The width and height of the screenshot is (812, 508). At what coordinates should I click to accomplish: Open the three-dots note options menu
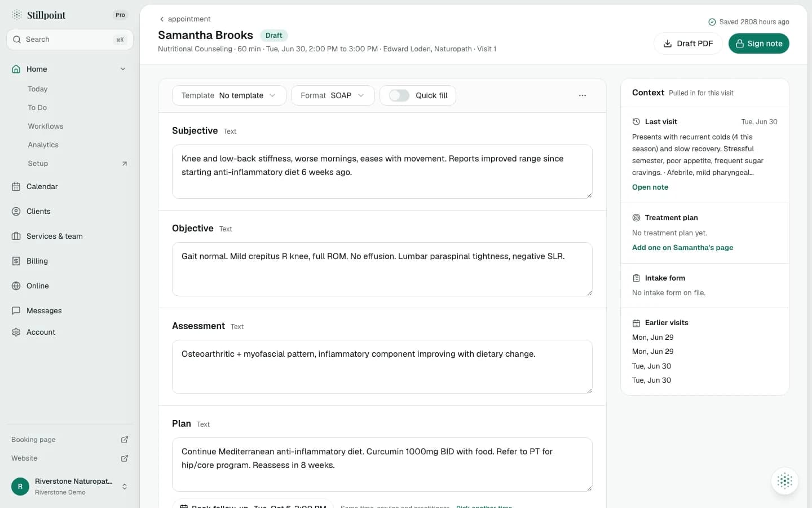click(x=582, y=95)
